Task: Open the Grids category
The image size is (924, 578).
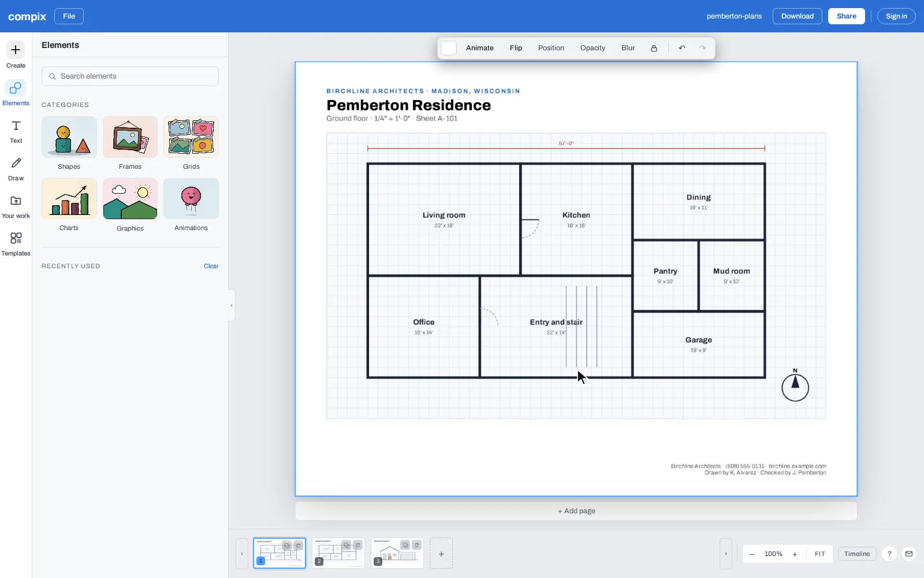Action: [191, 143]
